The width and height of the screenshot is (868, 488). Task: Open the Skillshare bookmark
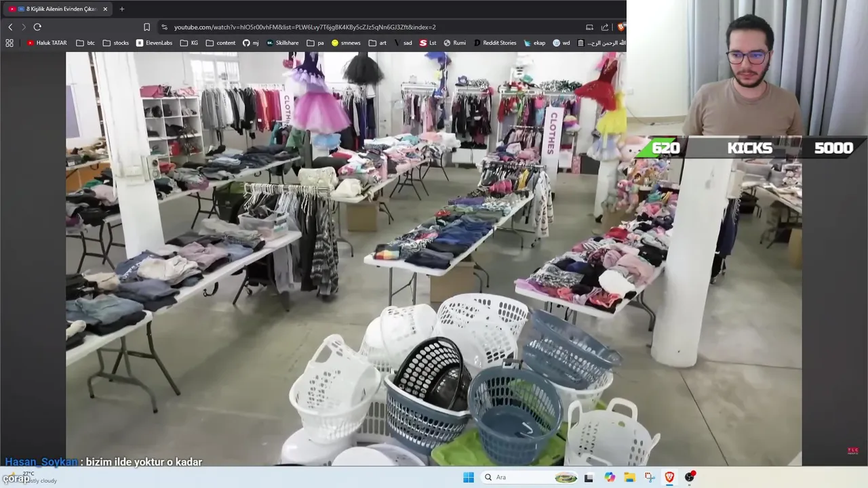pos(282,43)
